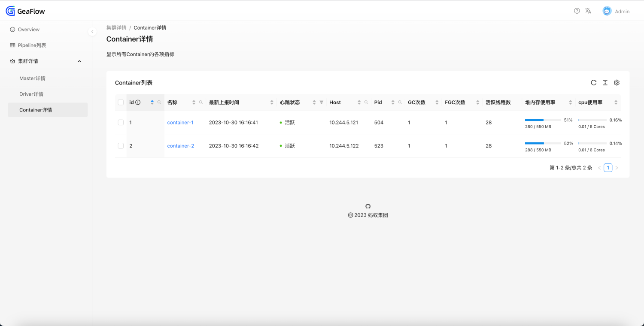The width and height of the screenshot is (644, 326).
Task: Click the filter icon in 心跳状态 column
Action: coord(321,103)
